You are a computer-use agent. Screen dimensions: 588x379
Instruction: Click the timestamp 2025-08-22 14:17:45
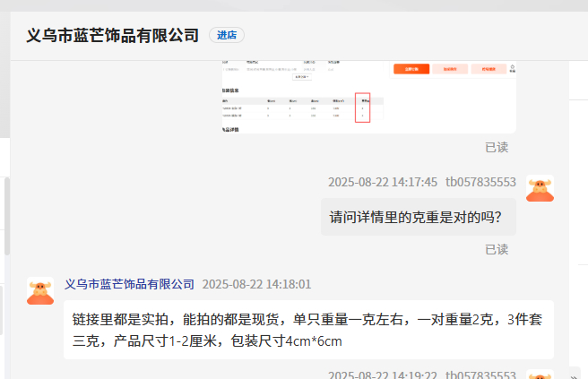(383, 182)
